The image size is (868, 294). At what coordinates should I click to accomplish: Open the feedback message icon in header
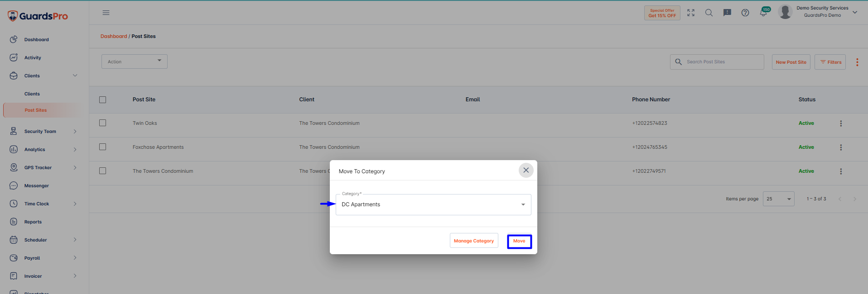pos(727,13)
